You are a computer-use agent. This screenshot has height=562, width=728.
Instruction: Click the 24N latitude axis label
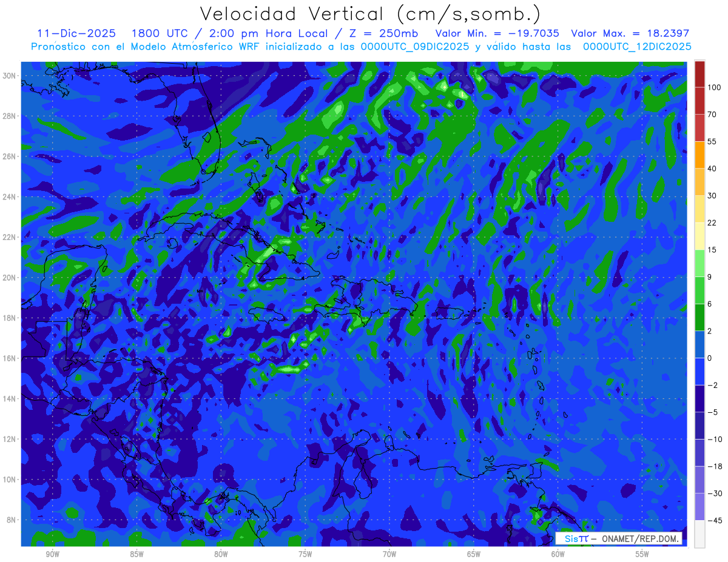click(10, 196)
